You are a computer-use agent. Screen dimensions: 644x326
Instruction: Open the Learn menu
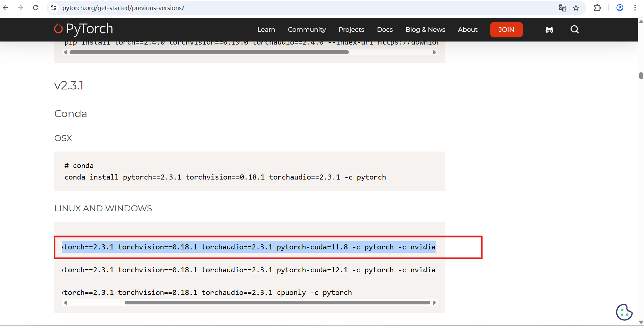[266, 30]
